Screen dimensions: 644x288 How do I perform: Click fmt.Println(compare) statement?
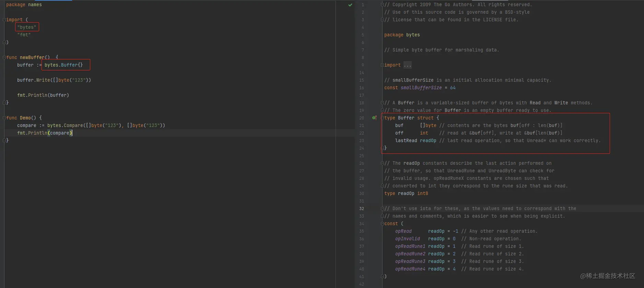tap(45, 133)
